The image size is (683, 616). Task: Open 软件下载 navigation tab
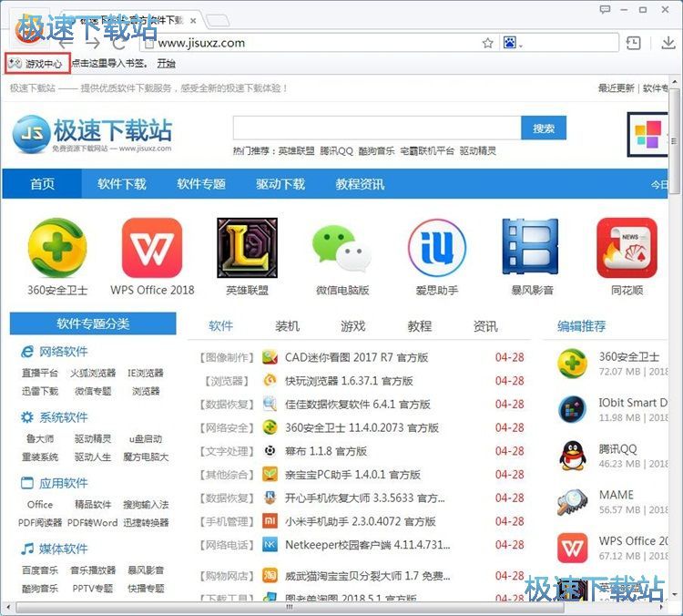pos(121,184)
